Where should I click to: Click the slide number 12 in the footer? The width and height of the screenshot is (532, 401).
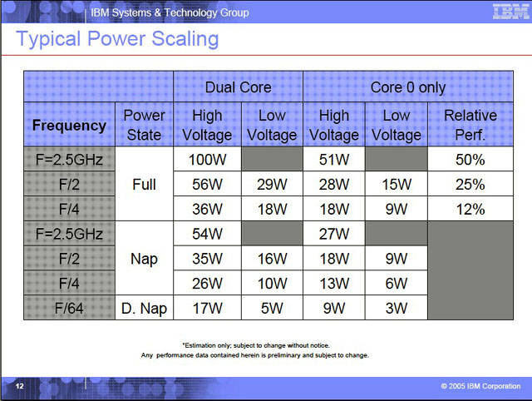point(18,388)
